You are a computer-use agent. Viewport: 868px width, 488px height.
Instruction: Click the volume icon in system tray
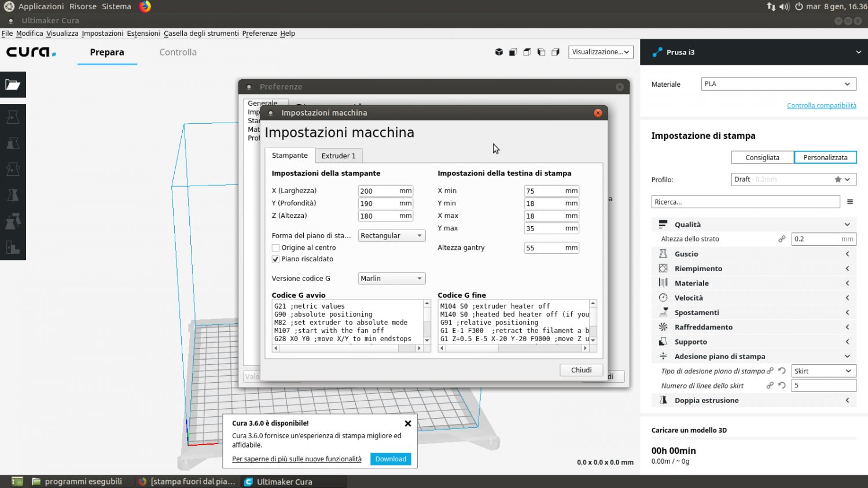pos(784,6)
